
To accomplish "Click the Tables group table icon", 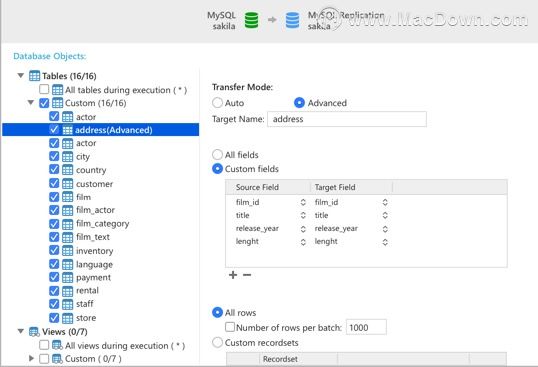I will point(34,76).
